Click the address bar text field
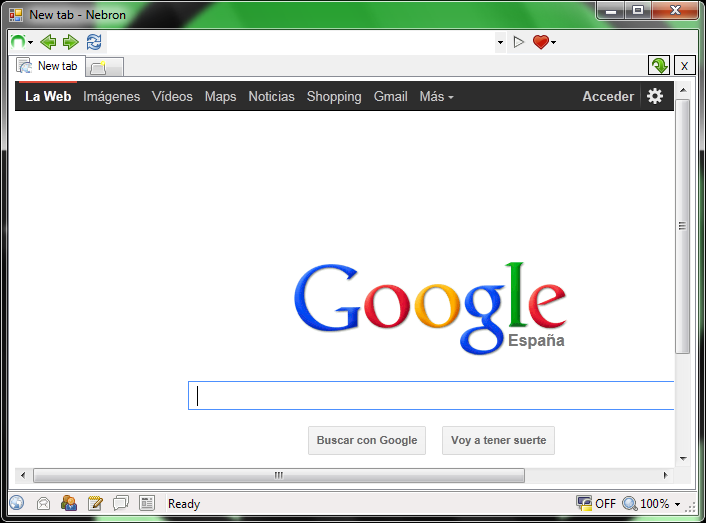 [x=299, y=42]
